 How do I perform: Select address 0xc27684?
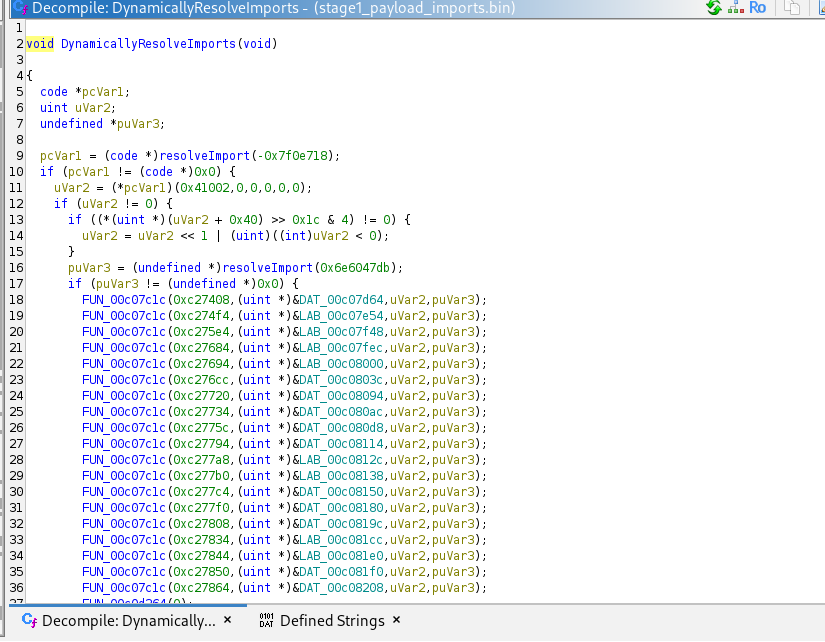pyautogui.click(x=202, y=347)
